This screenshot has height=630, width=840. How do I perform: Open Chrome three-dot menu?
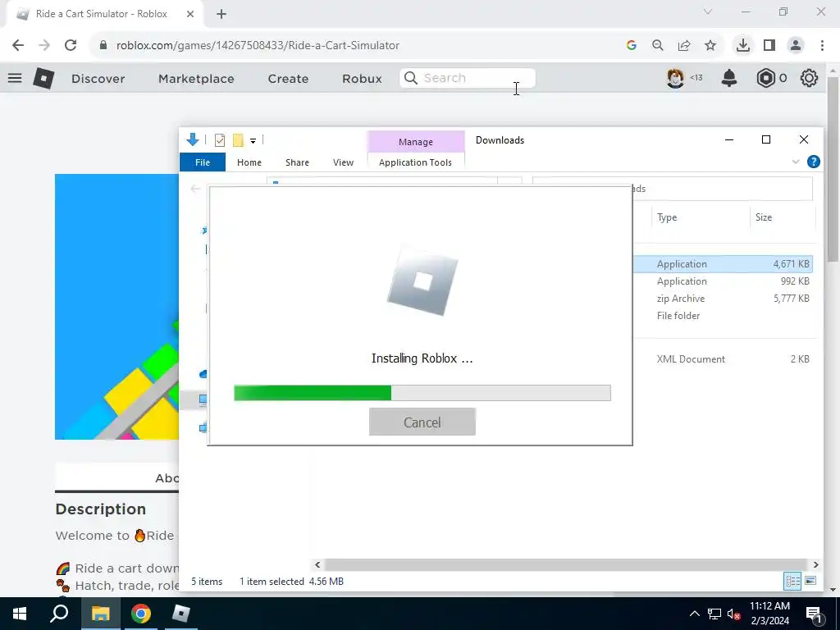[x=822, y=46]
